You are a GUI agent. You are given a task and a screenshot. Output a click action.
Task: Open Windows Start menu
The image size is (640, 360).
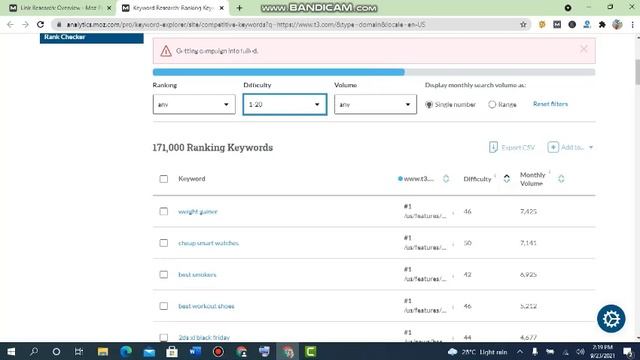click(11, 351)
